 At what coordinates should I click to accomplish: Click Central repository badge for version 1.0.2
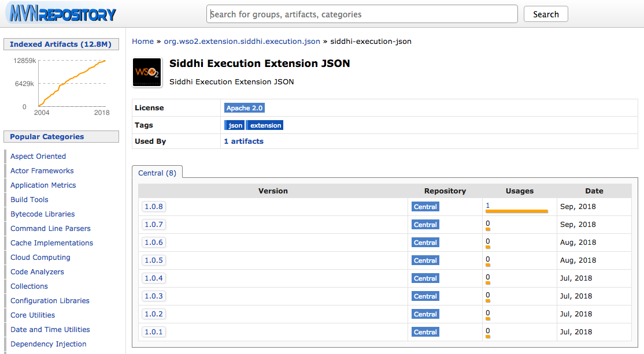425,314
